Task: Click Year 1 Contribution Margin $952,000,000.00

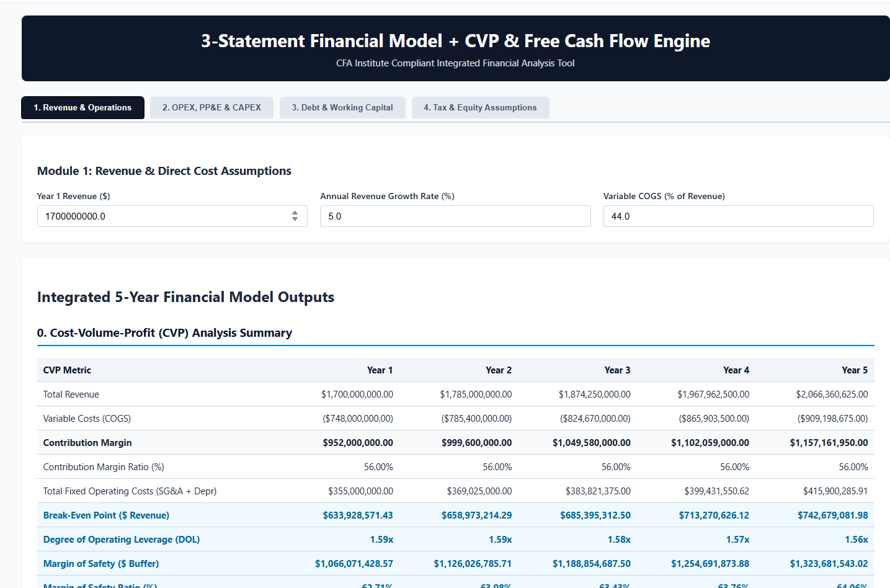Action: click(358, 443)
